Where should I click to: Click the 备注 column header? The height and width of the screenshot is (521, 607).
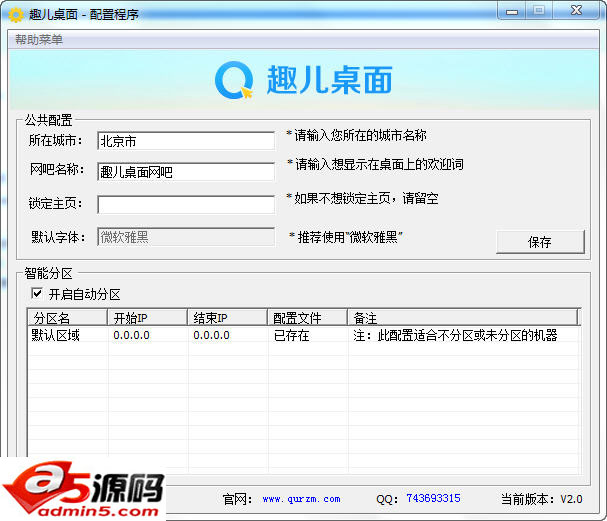(463, 318)
